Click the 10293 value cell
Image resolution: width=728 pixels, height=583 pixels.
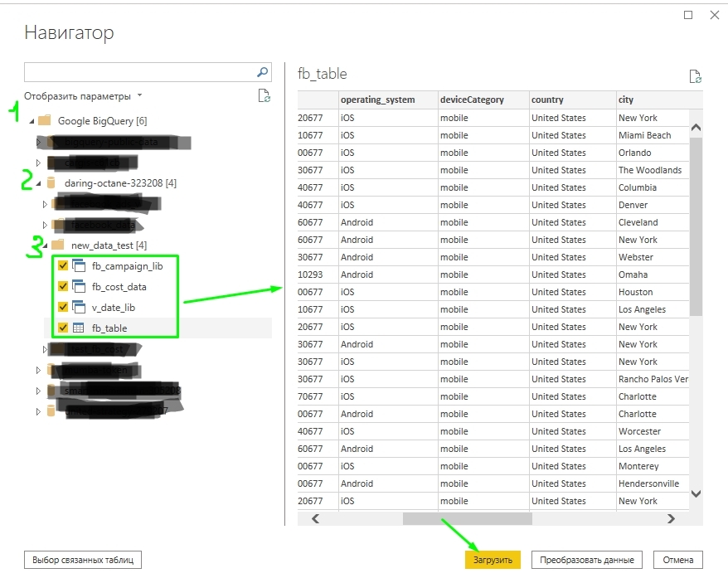[318, 274]
